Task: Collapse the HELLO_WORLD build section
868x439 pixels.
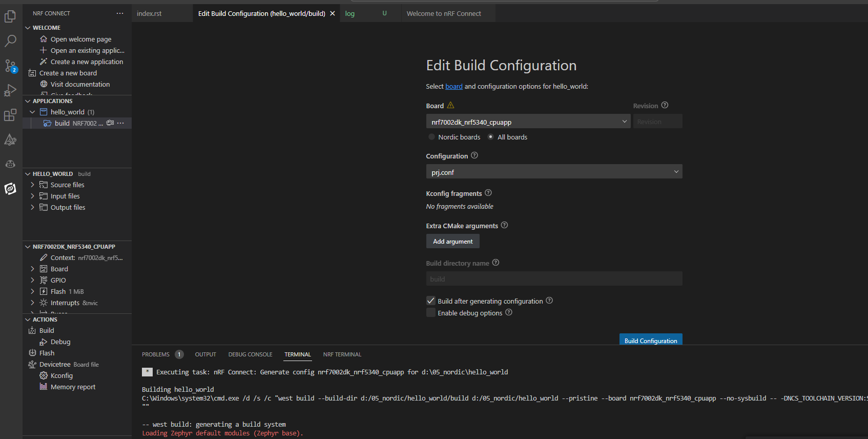Action: coord(28,174)
